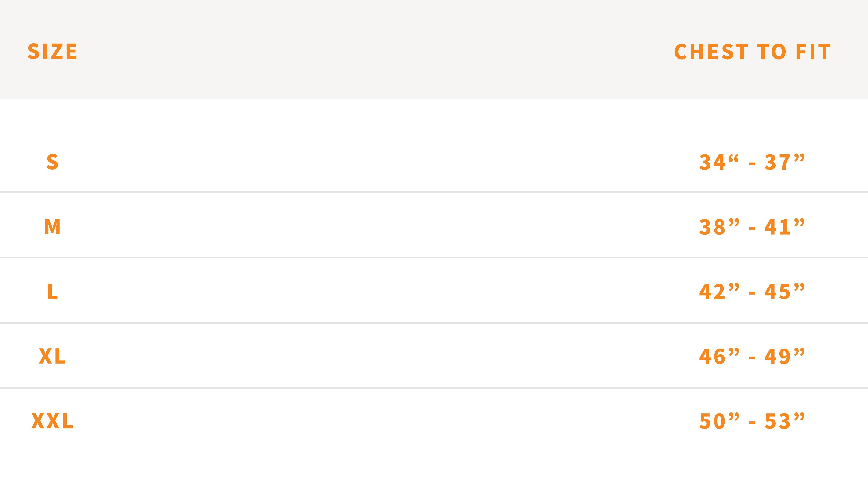The height and width of the screenshot is (492, 868).
Task: Click the 41 inch chest value
Action: pyautogui.click(x=785, y=227)
